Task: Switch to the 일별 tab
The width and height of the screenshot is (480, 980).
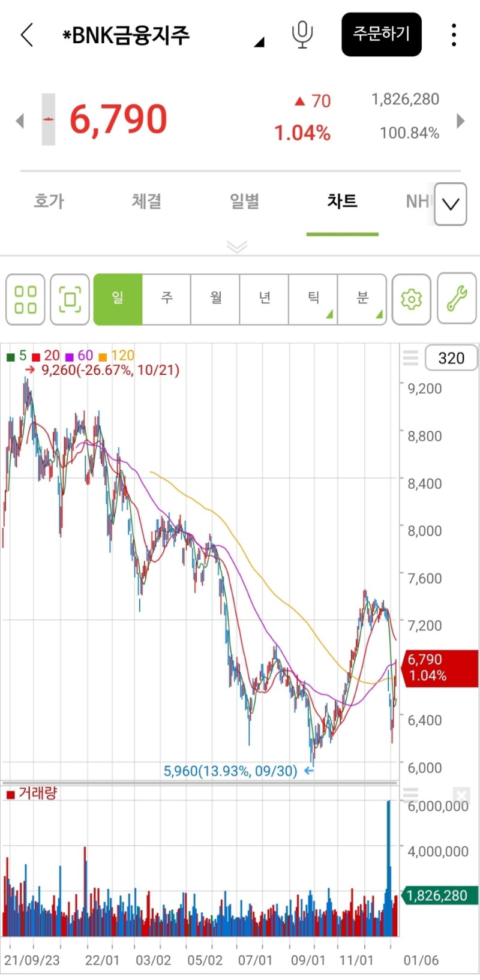Action: 244,201
